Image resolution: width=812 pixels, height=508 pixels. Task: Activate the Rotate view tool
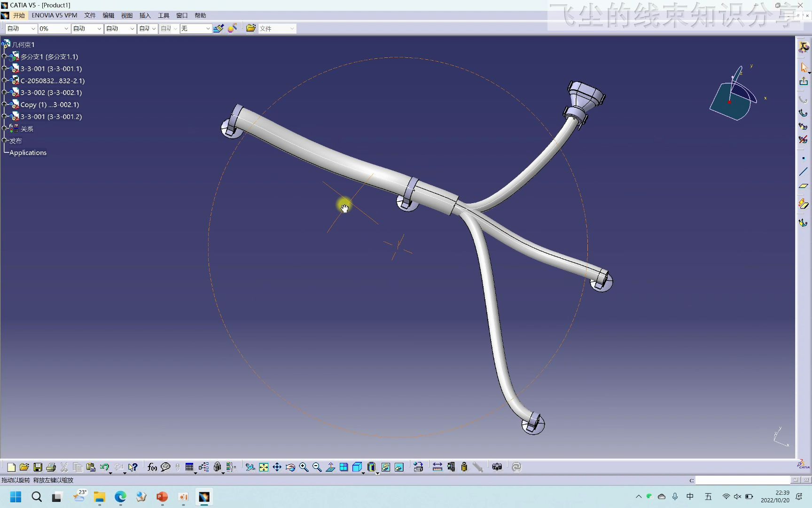tap(290, 467)
